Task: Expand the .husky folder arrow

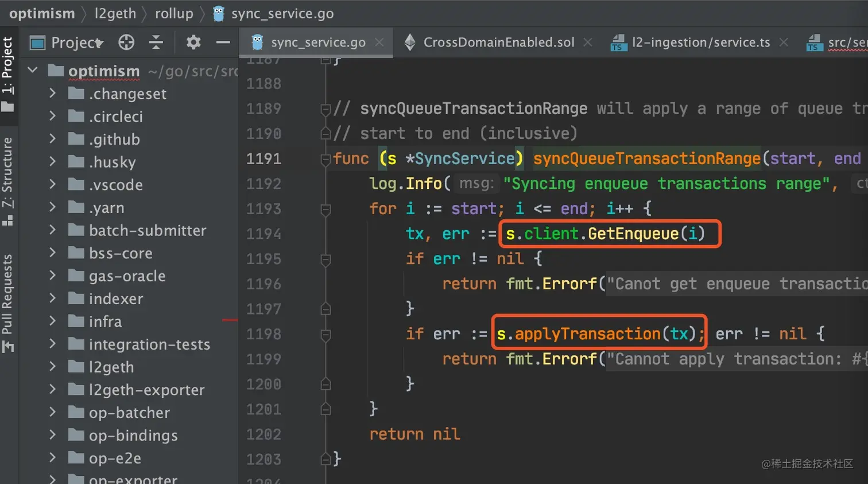Action: point(53,161)
